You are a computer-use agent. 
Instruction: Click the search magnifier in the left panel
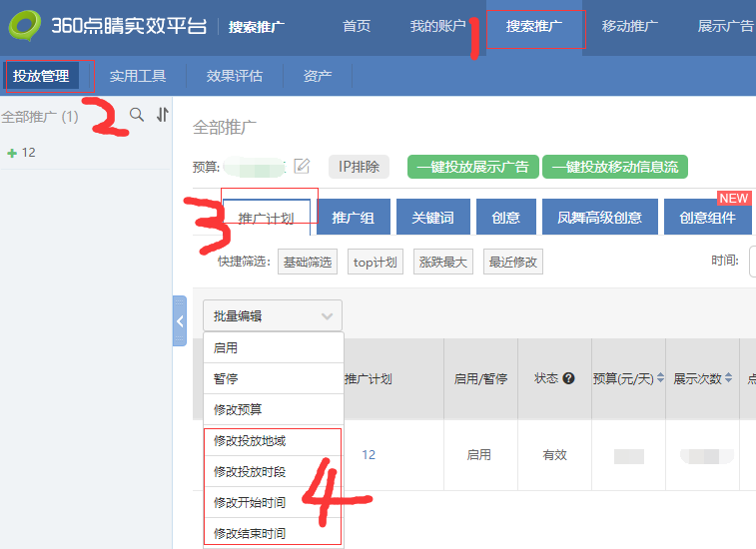tap(137, 116)
